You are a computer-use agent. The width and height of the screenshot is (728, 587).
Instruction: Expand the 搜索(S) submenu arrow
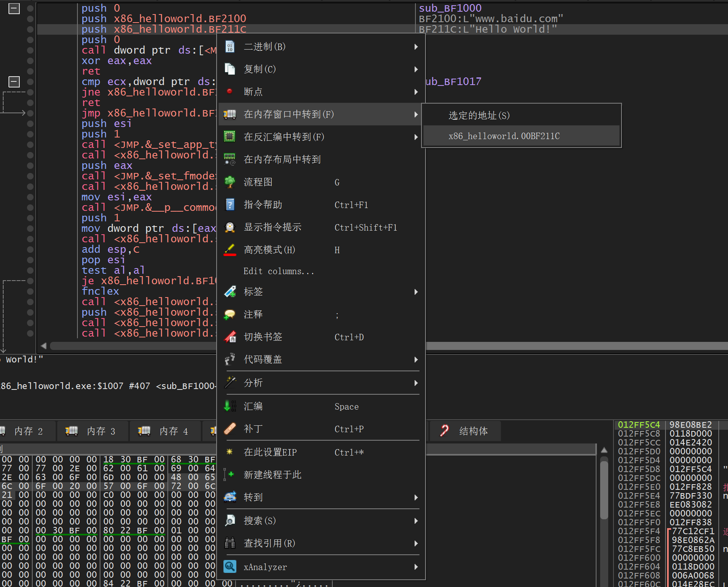click(416, 521)
